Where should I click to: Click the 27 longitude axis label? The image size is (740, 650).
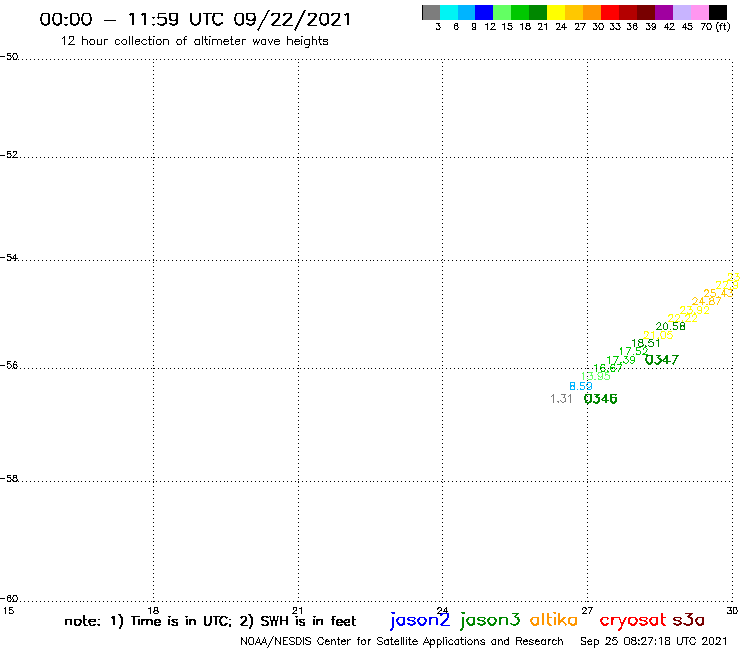[x=587, y=611]
